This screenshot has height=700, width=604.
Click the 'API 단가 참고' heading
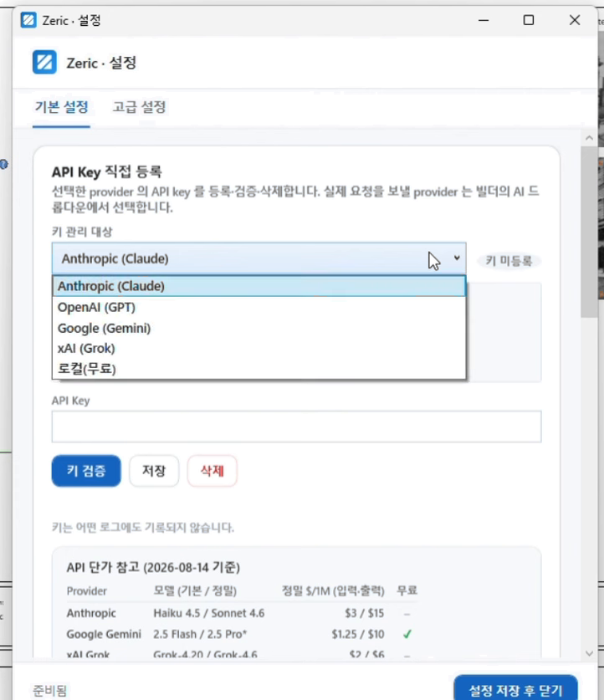[x=153, y=567]
